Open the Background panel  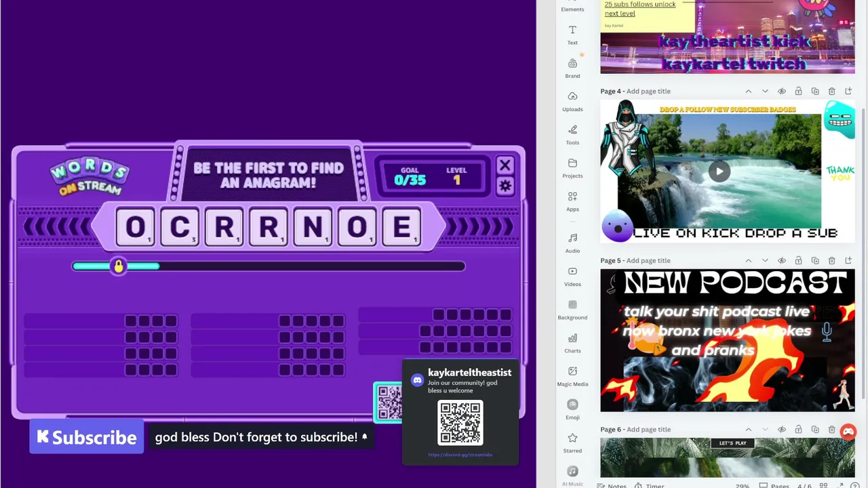[x=572, y=310]
